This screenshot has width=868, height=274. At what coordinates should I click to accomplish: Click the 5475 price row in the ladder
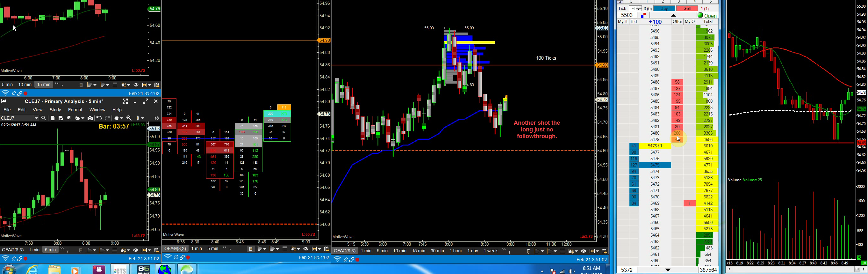(655, 165)
